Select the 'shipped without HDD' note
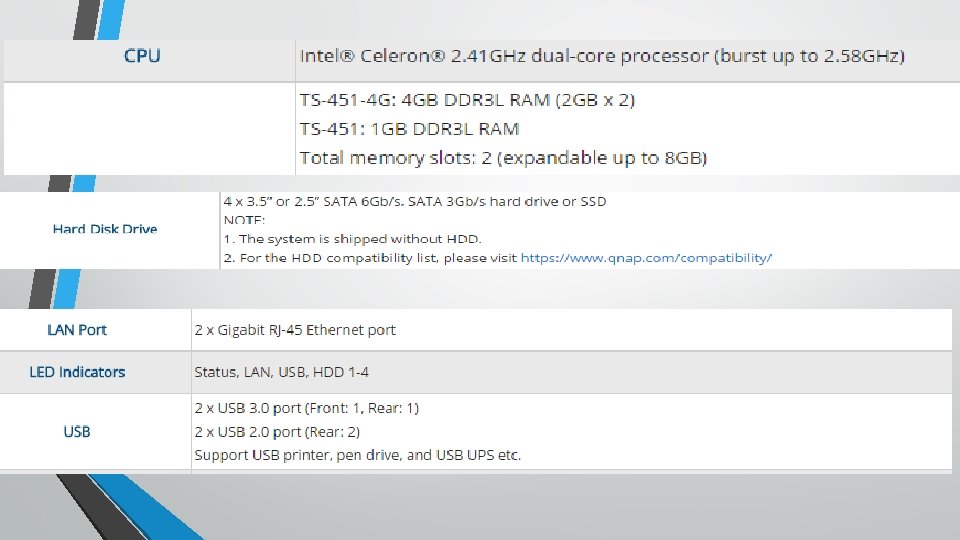Image resolution: width=960 pixels, height=540 pixels. point(353,239)
